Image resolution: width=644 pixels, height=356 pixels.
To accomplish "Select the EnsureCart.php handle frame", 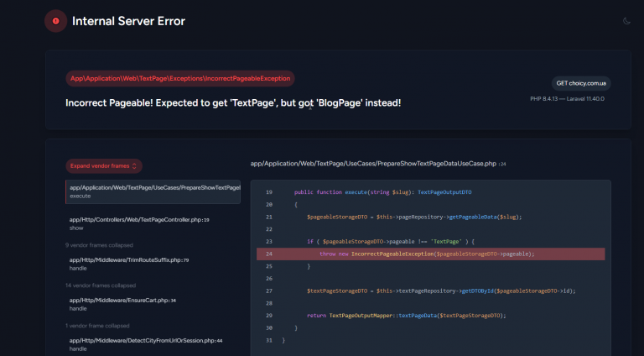I will pyautogui.click(x=122, y=304).
